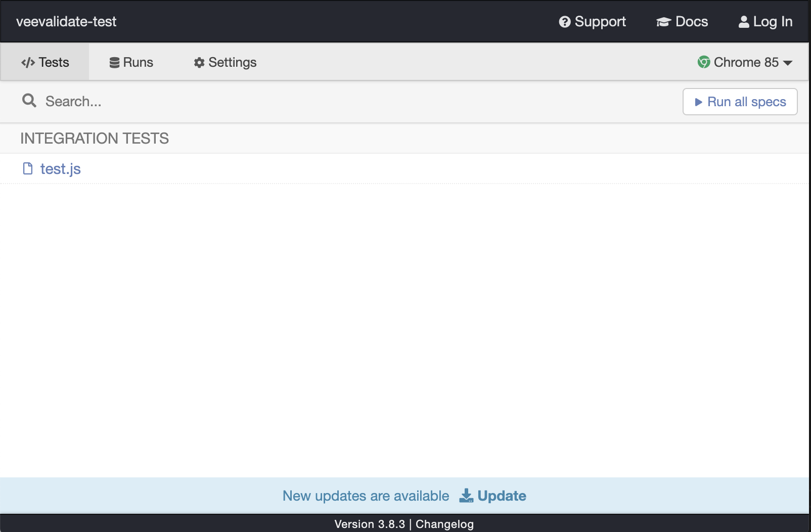The width and height of the screenshot is (811, 532).
Task: Open the test.js spec file
Action: pyautogui.click(x=60, y=168)
